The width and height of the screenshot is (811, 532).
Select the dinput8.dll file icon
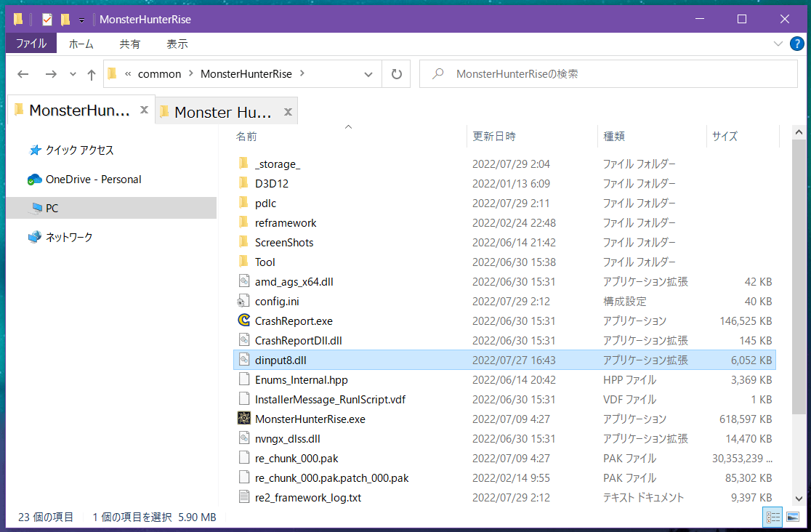pos(244,360)
